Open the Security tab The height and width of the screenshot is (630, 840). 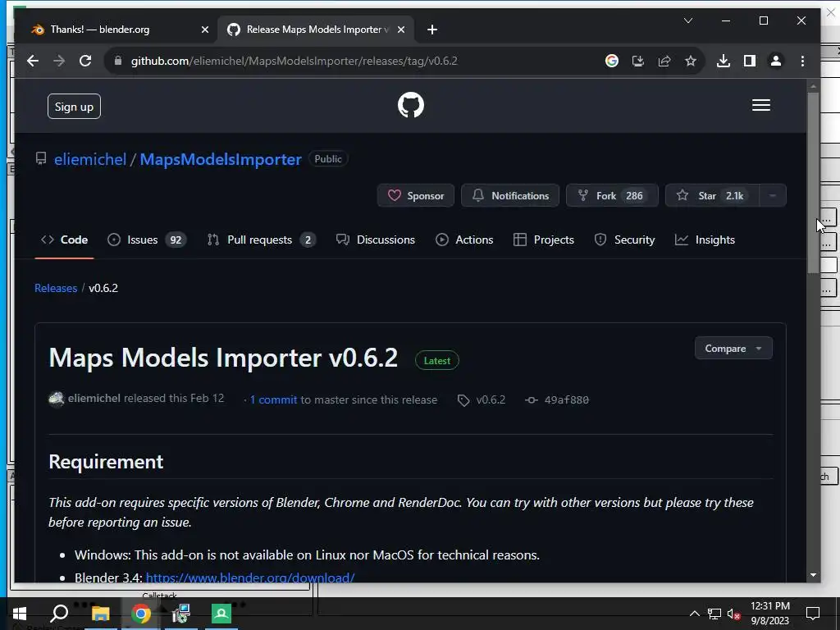click(624, 240)
